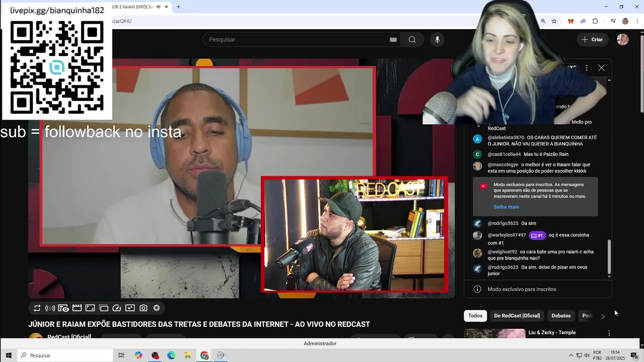
Task: Open three-dot menu for Liu & Zerky video
Action: point(609,333)
